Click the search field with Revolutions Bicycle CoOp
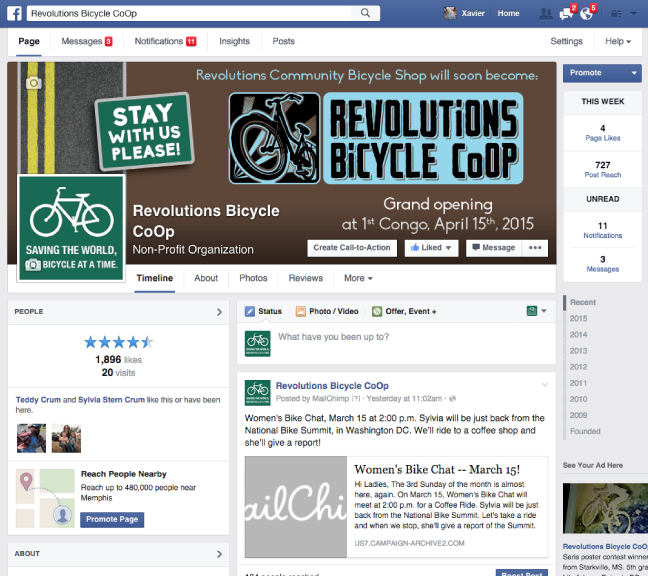Viewport: 648px width, 576px height. 189,13
